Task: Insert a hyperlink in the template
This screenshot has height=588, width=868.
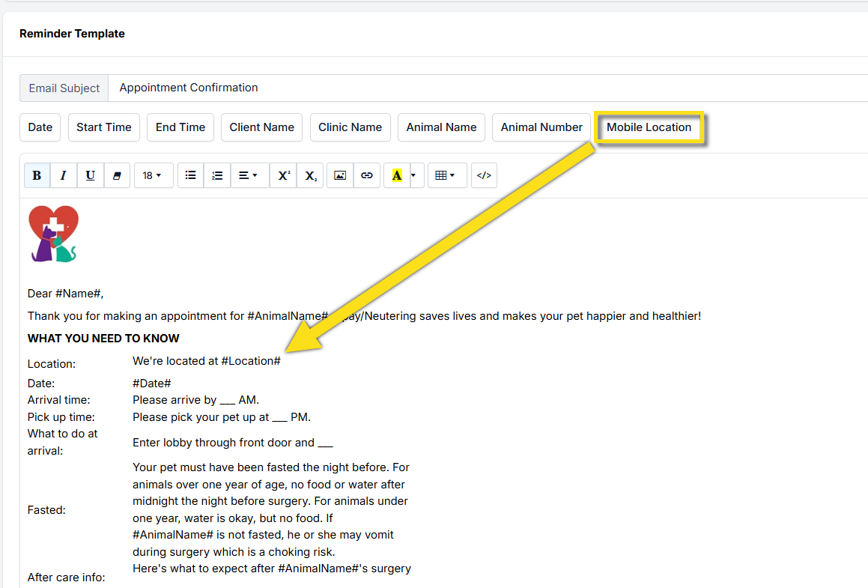Action: pos(367,175)
